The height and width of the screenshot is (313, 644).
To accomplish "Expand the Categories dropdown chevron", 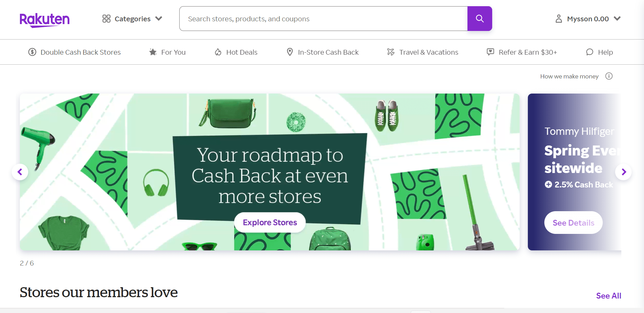I will point(159,19).
